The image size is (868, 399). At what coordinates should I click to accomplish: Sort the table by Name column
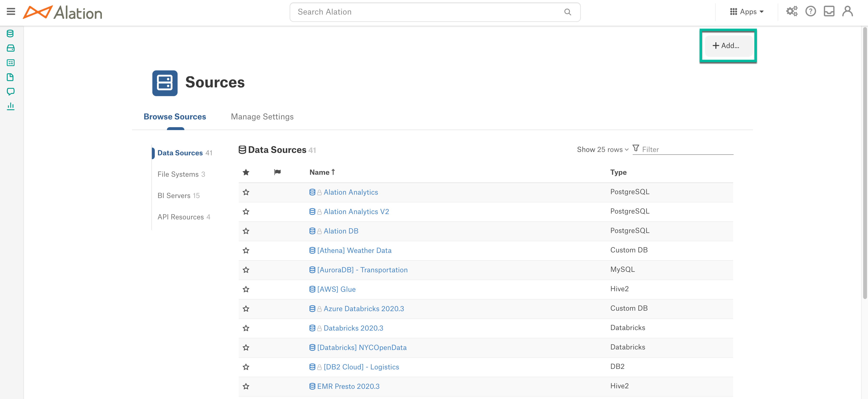(x=322, y=172)
